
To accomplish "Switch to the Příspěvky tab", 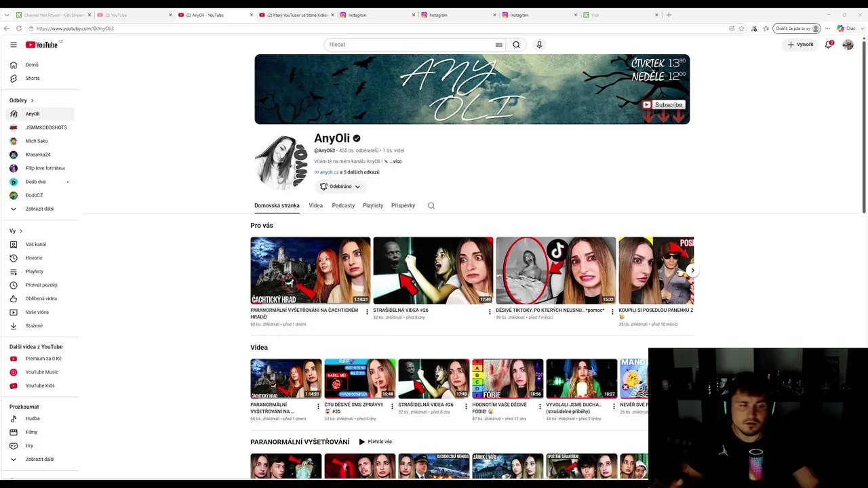I will click(403, 205).
